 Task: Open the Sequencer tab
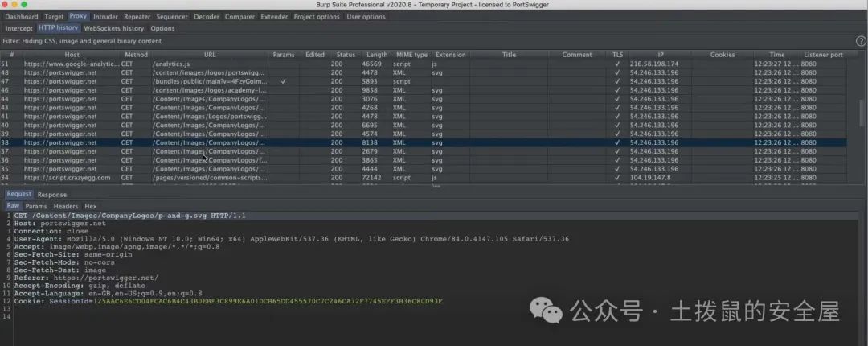coord(172,17)
